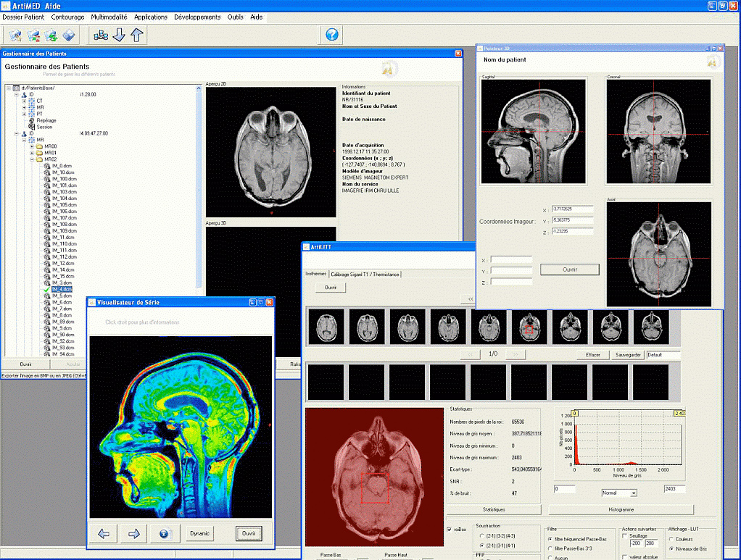
Task: Collapse the second patient ID node
Action: click(17, 133)
